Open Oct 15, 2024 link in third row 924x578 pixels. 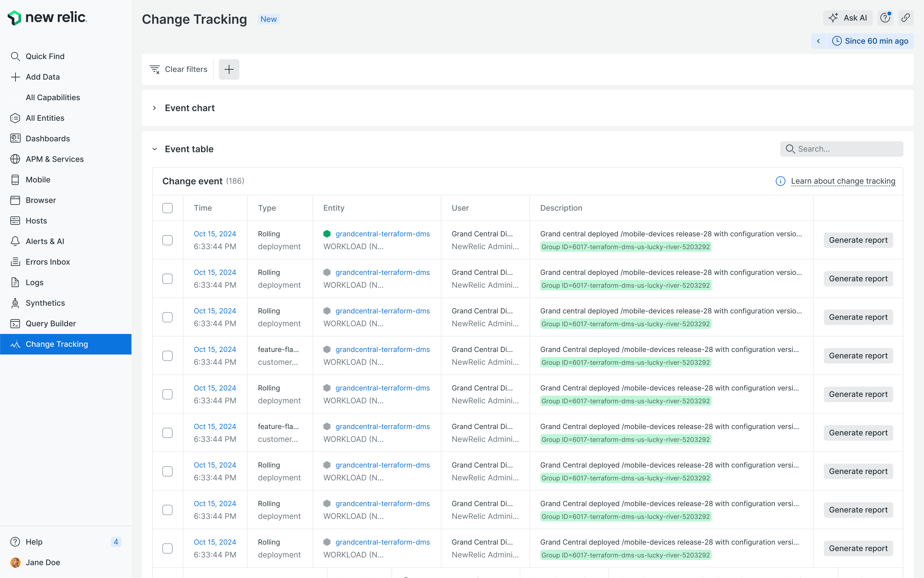(215, 311)
